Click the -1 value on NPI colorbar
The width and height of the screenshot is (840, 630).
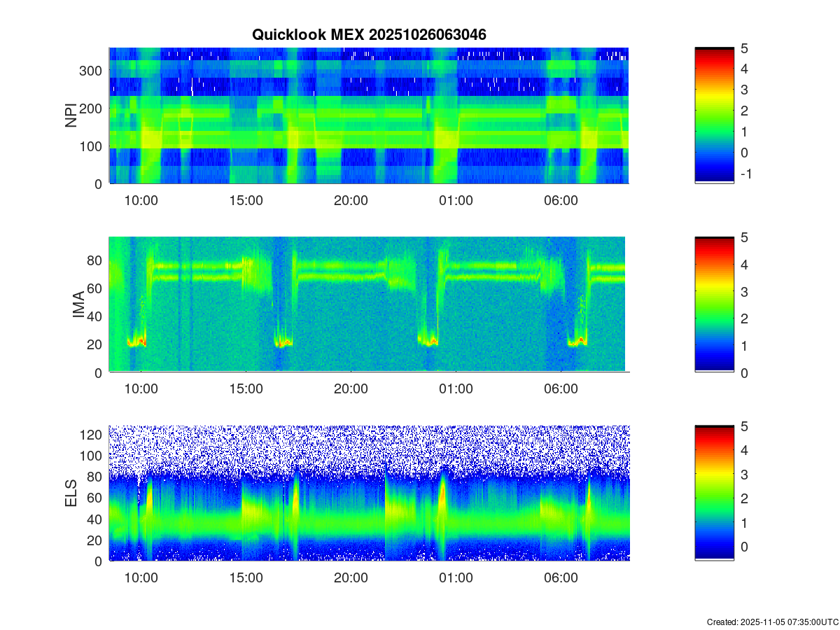(x=745, y=174)
